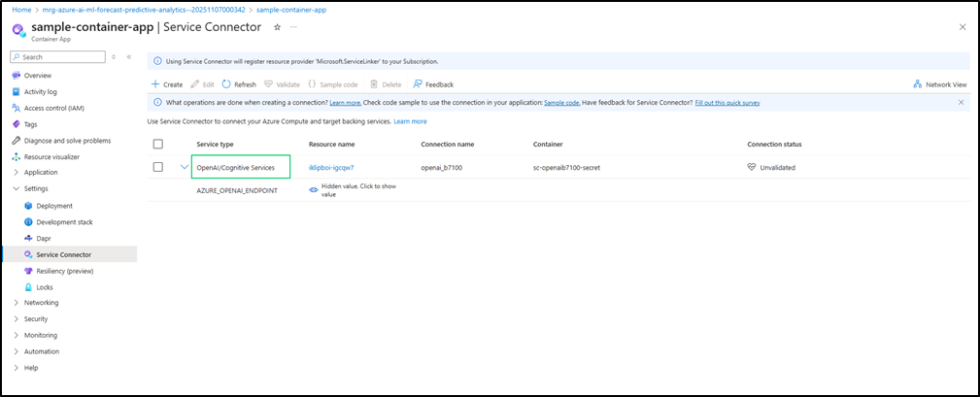Click Fill out this quick survey link
980x397 pixels.
[727, 102]
